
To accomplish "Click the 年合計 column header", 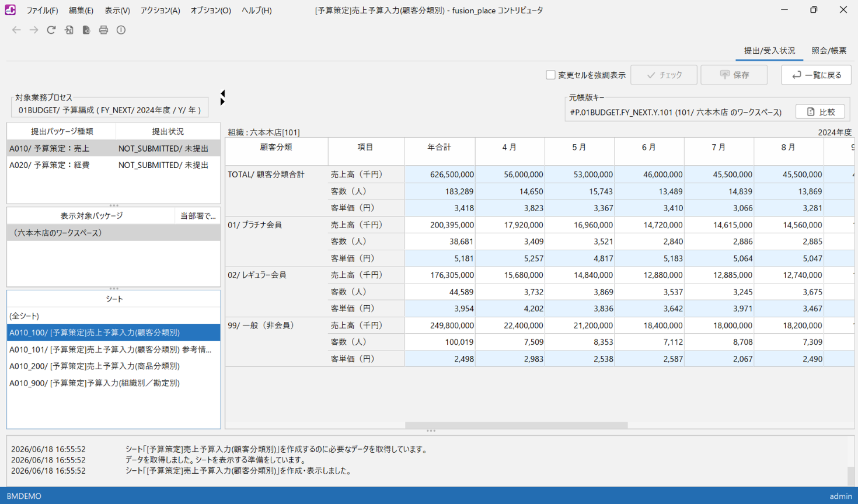I will point(440,151).
